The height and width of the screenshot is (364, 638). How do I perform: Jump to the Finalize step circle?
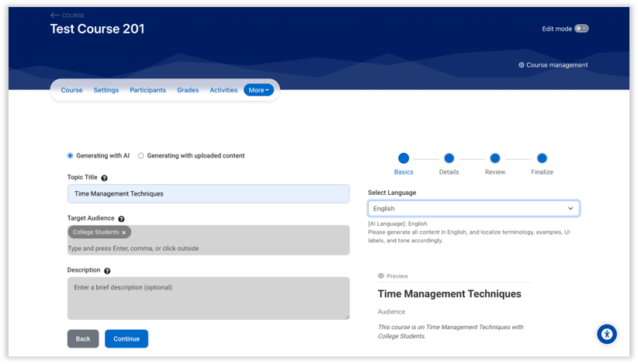[542, 158]
